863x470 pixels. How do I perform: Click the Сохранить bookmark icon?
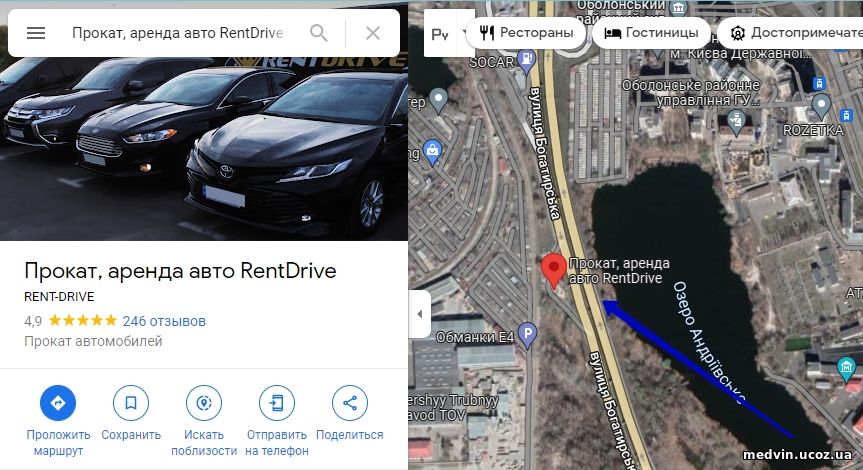click(x=131, y=403)
